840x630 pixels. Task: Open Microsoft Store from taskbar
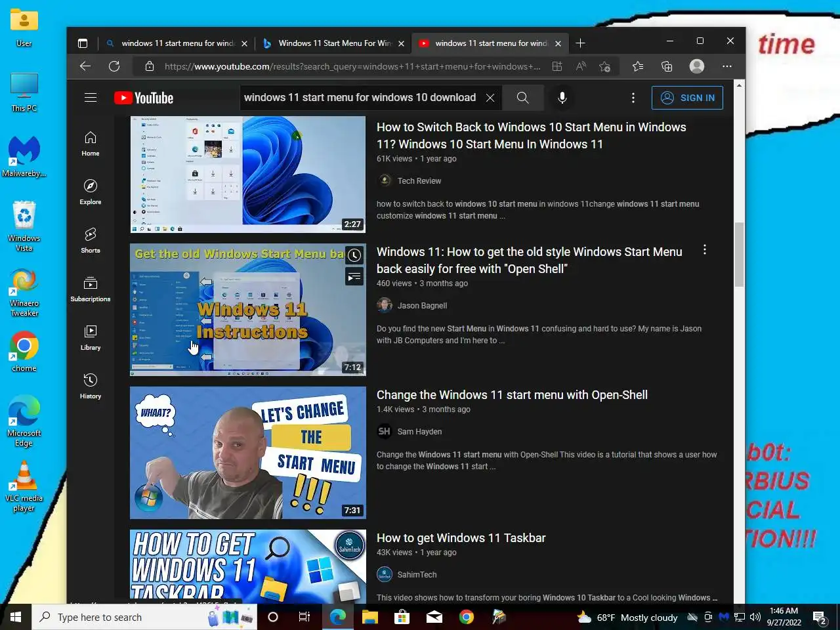(x=402, y=617)
